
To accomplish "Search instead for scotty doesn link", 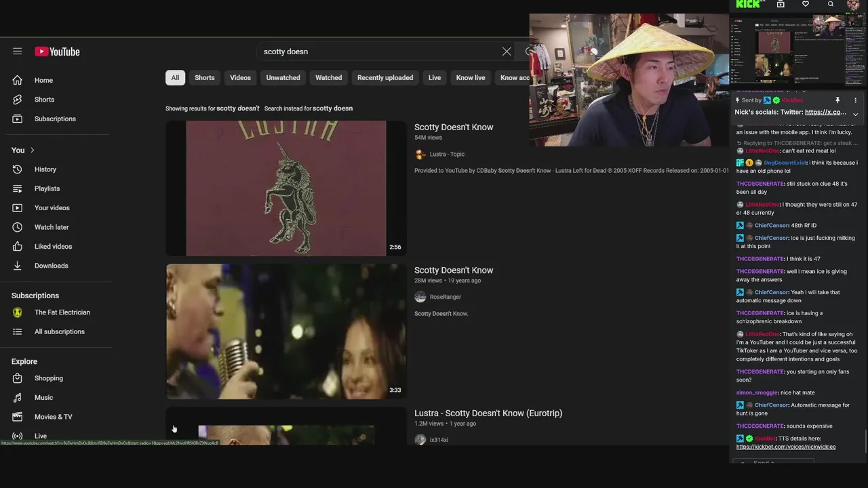I will click(x=332, y=108).
